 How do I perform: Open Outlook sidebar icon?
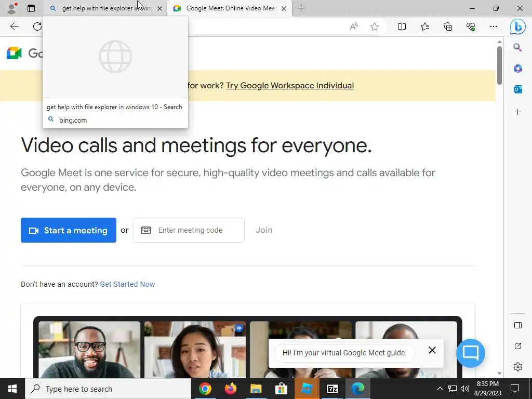point(517,89)
